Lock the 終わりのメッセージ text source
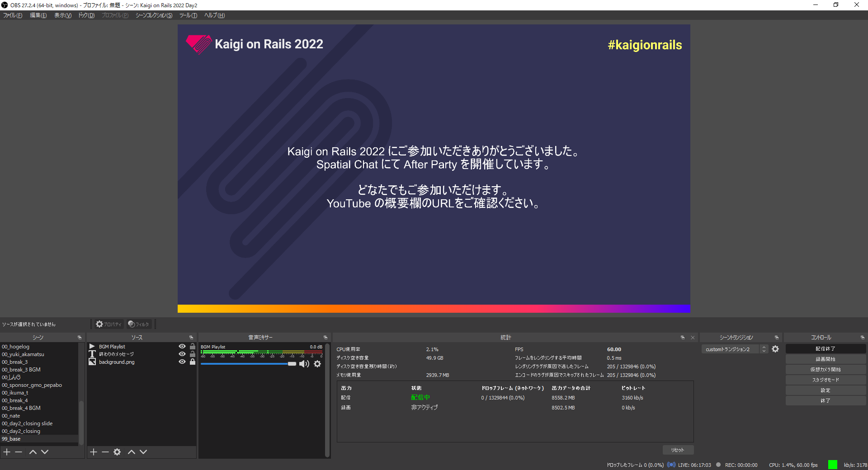Viewport: 868px width, 470px height. tap(193, 354)
